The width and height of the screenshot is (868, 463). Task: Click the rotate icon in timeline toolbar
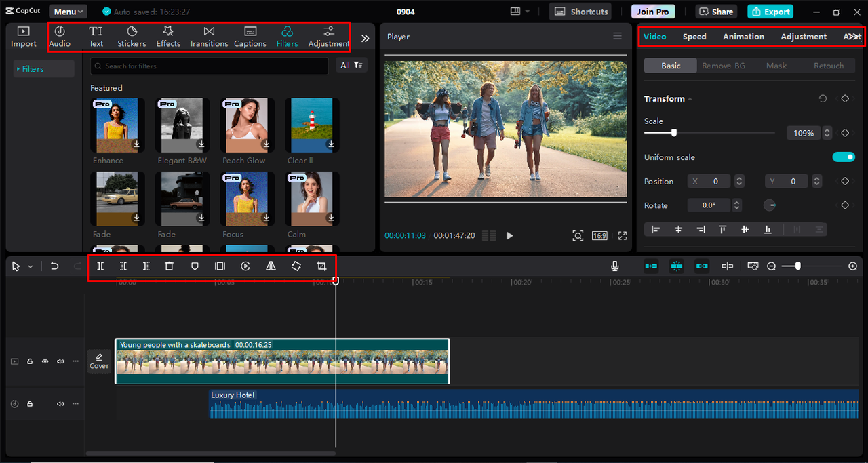click(296, 266)
